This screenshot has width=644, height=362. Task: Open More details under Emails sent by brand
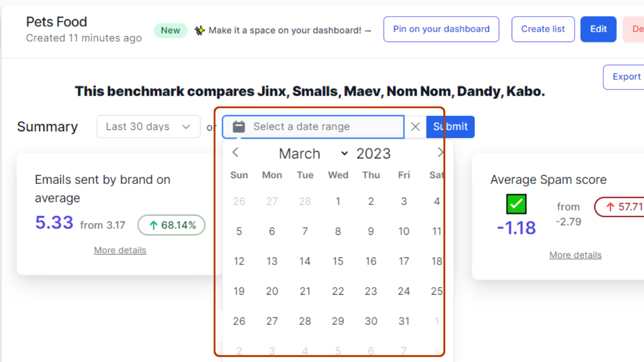click(x=120, y=250)
